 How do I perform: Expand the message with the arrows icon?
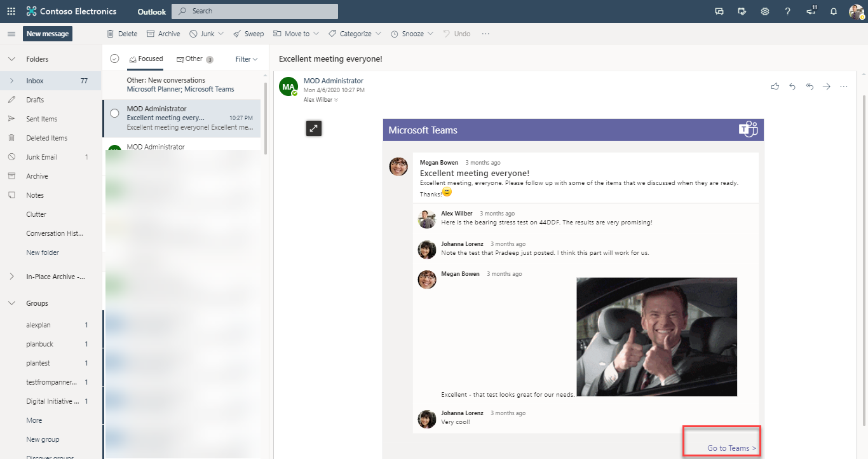tap(313, 128)
